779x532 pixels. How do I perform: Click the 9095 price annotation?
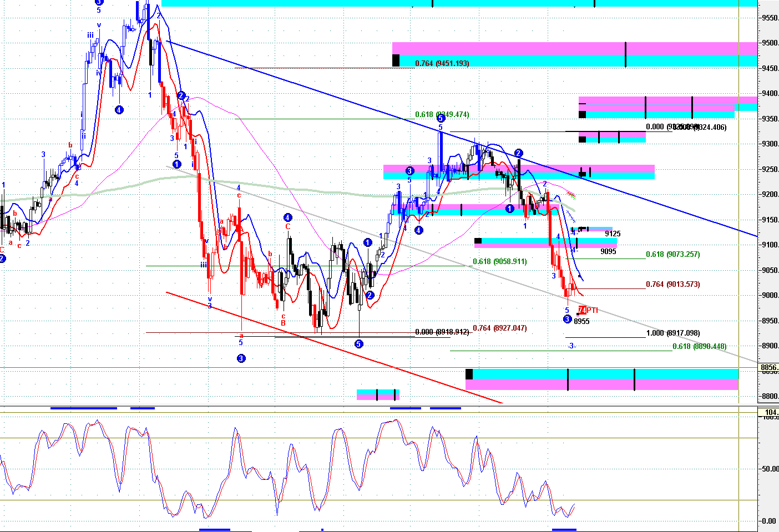(608, 251)
